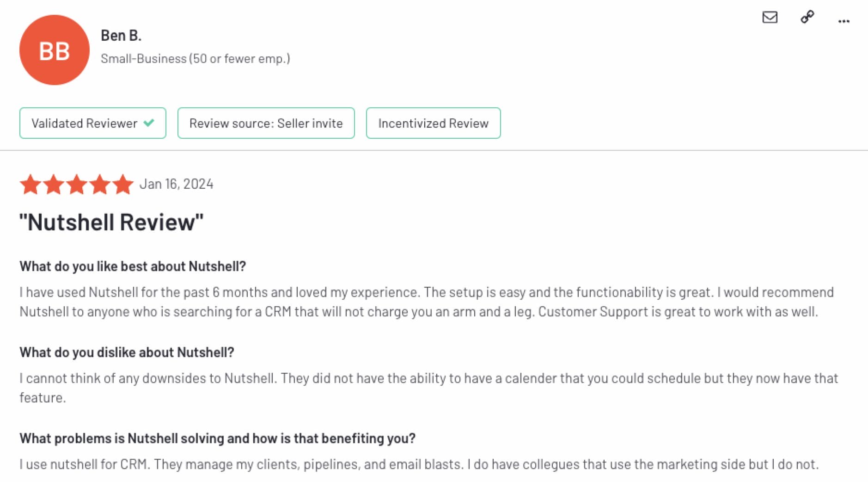Copy review link via chain icon
The image size is (868, 482).
(807, 17)
